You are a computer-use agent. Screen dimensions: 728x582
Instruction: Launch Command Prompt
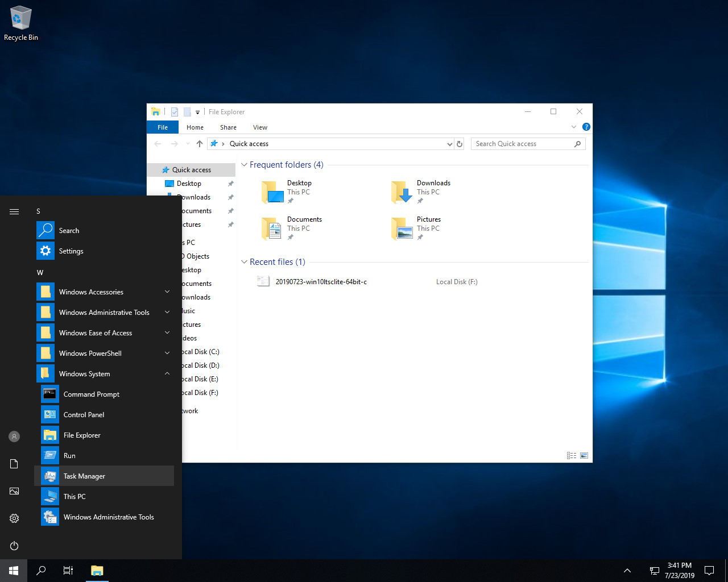point(104,394)
